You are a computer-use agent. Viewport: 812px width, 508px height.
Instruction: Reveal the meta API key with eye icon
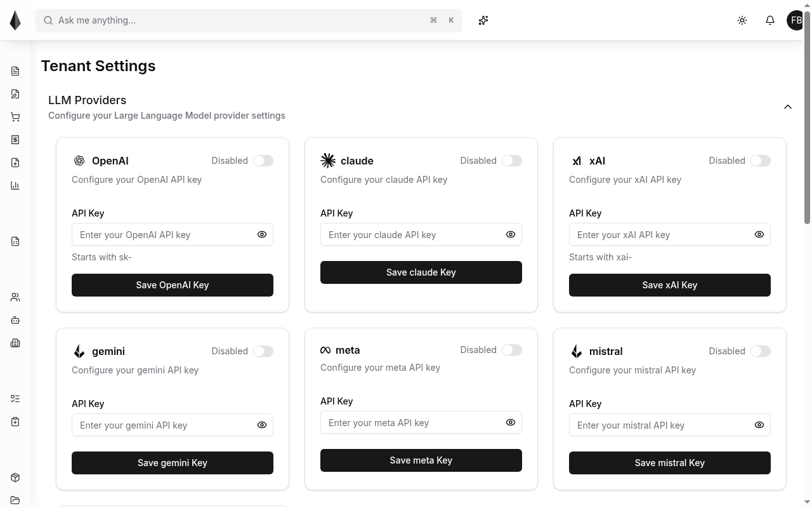pos(511,422)
